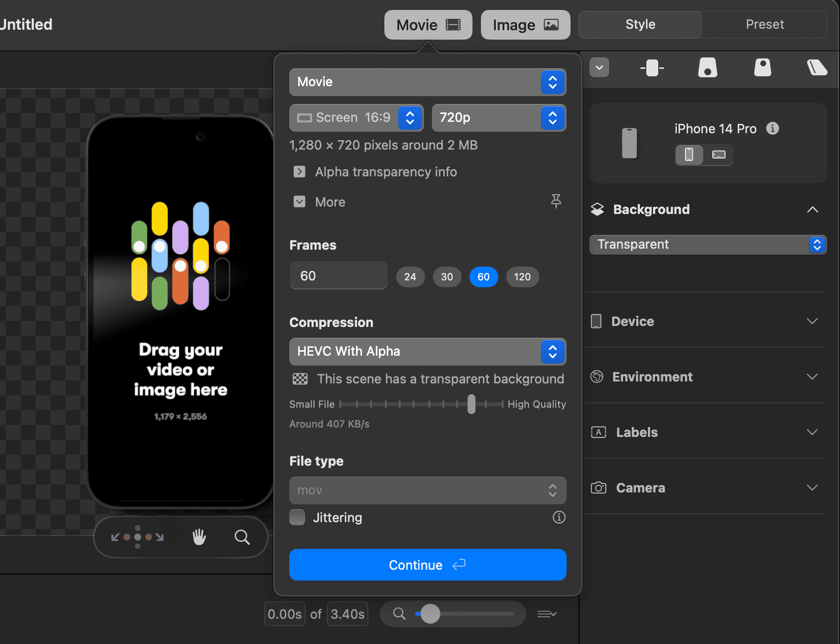
Task: Select the hand pan tool
Action: pyautogui.click(x=199, y=537)
